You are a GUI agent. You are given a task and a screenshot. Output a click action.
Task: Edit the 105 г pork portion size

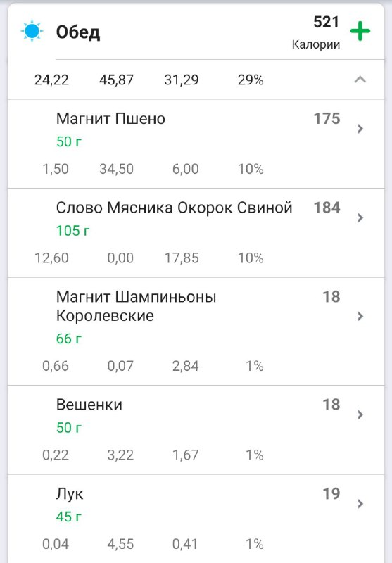coord(73,231)
